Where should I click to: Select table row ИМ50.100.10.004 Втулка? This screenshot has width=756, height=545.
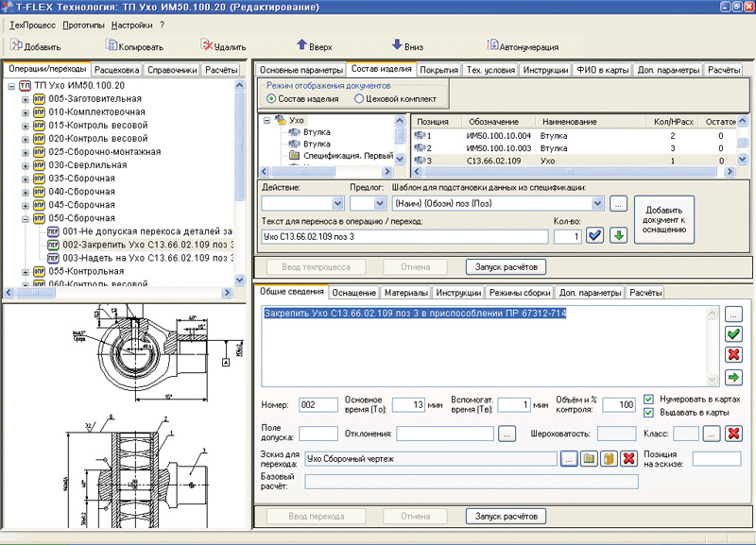(574, 136)
